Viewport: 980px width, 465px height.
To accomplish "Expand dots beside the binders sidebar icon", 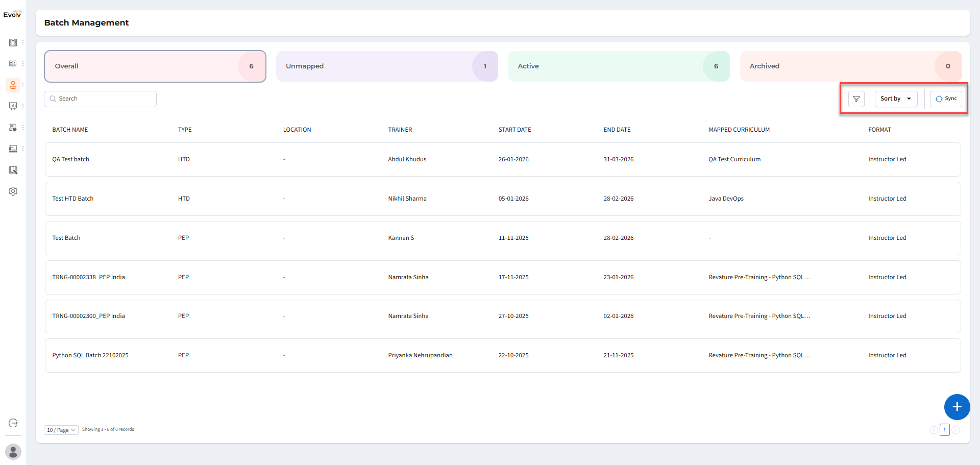I will (23, 43).
